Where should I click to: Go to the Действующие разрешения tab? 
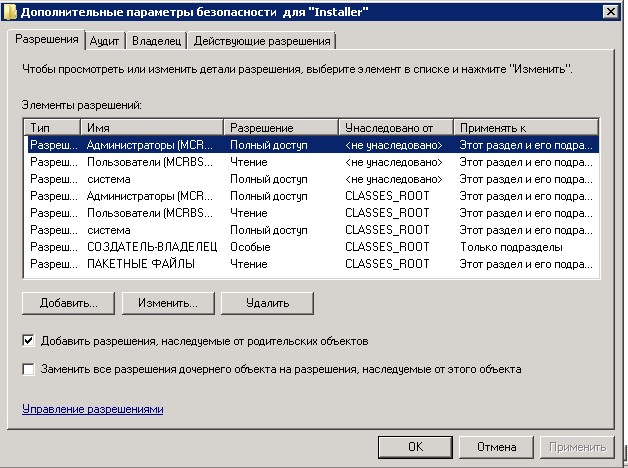tap(262, 41)
